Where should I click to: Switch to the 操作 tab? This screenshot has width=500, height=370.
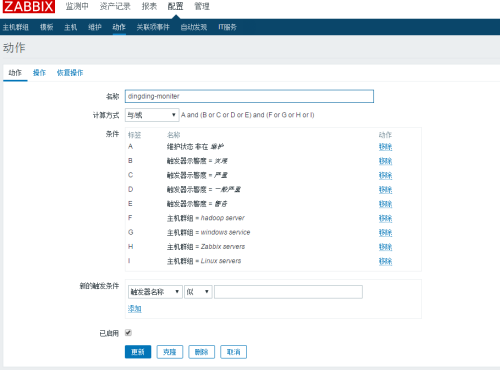39,73
